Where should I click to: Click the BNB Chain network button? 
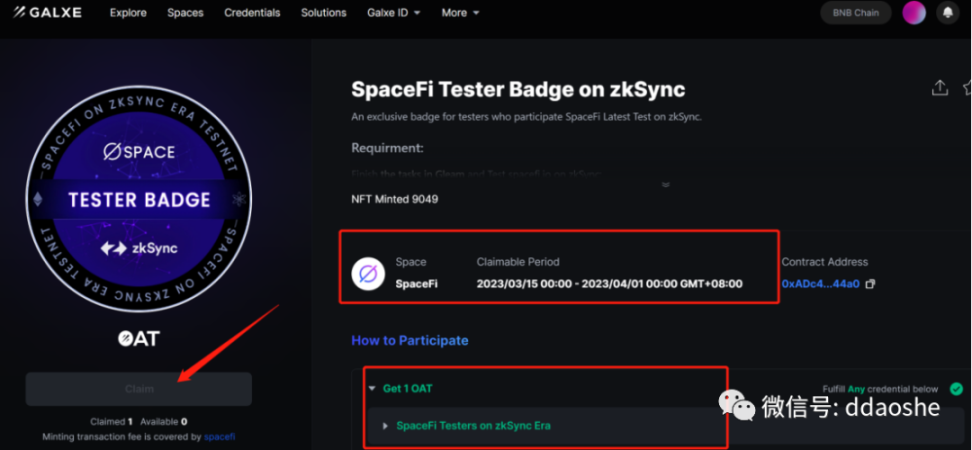(x=854, y=13)
